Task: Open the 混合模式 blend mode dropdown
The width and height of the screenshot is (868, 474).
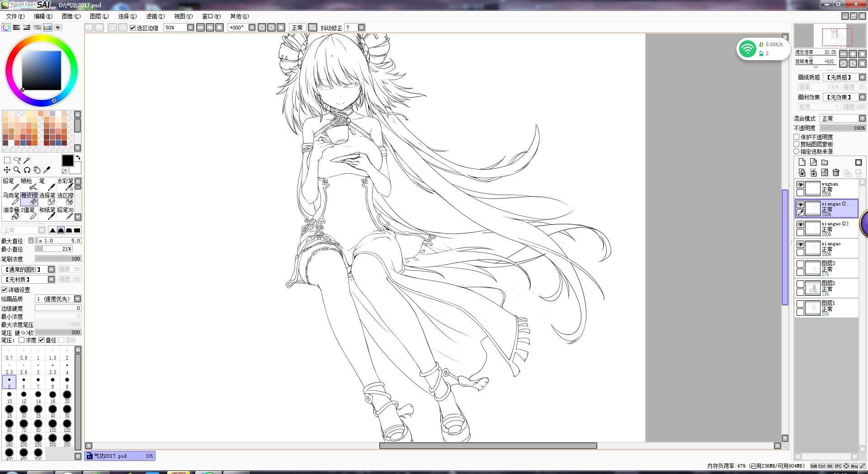Action: pyautogui.click(x=862, y=118)
